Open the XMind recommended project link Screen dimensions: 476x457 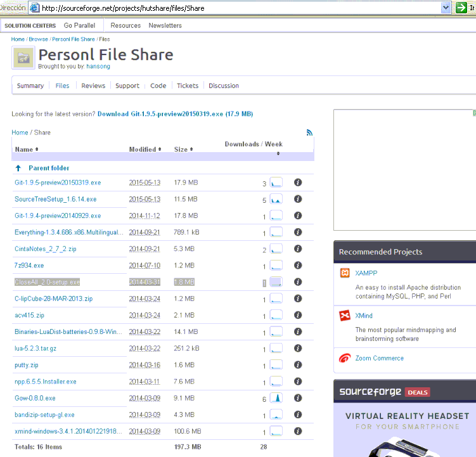[364, 316]
